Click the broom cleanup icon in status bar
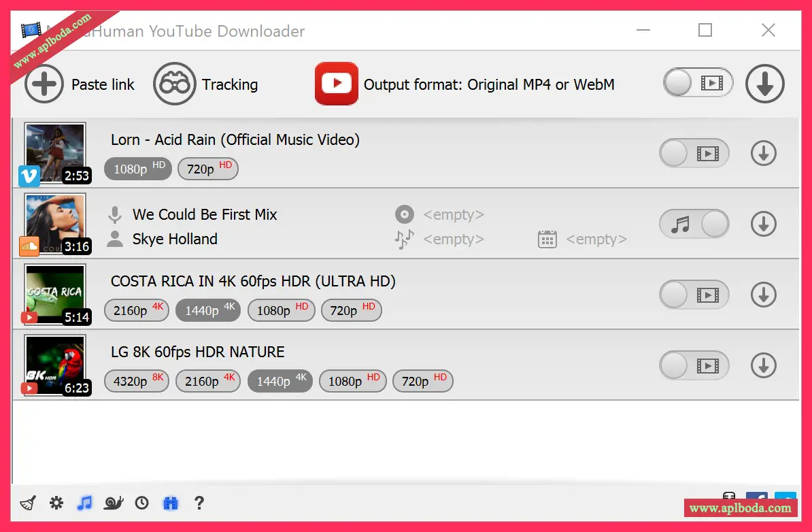The height and width of the screenshot is (532, 812). click(28, 503)
